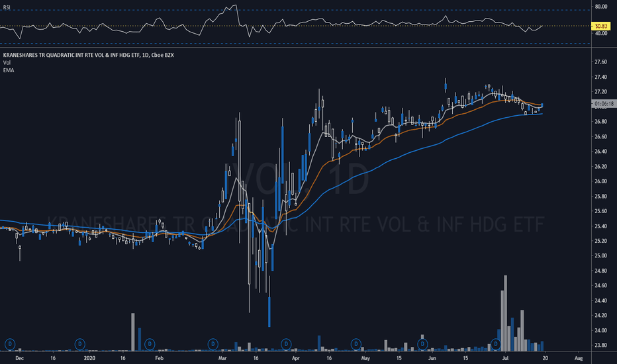This screenshot has height=364, width=617.
Task: Click the Dec date on the time axis
Action: pos(19,358)
